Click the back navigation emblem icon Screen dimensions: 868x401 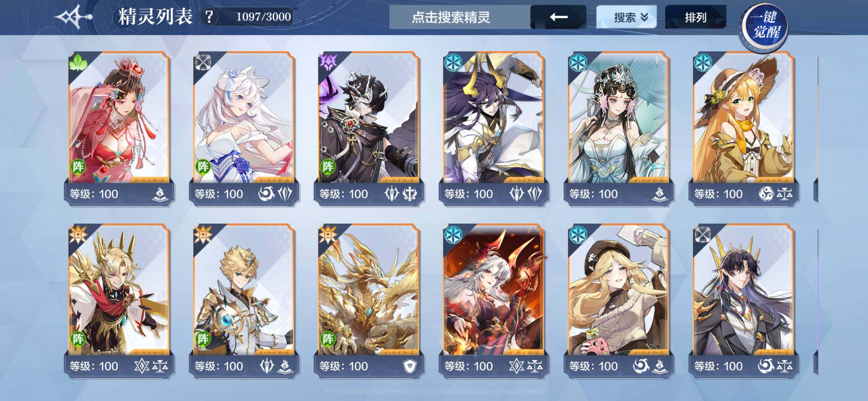pyautogui.click(x=73, y=17)
